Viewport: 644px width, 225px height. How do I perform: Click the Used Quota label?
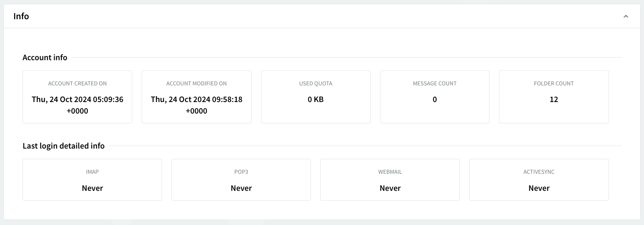coord(316,84)
